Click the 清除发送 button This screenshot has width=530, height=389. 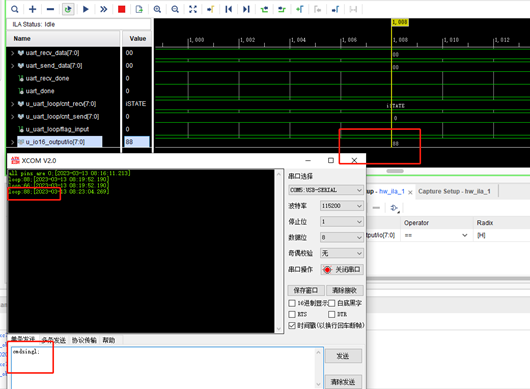343,382
